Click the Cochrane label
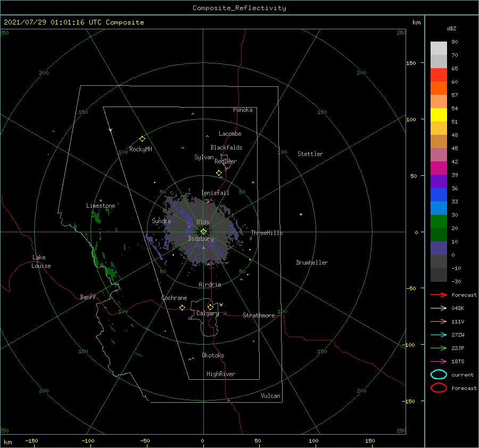 coord(174,298)
